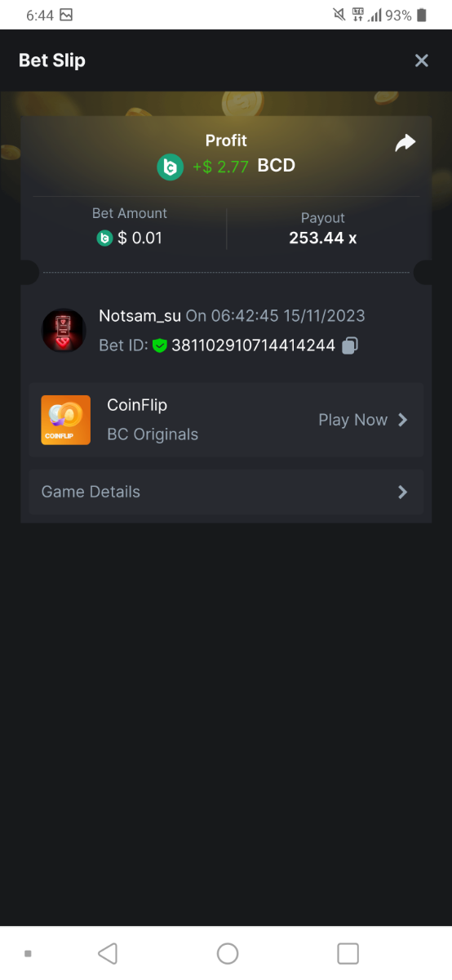This screenshot has width=452, height=980.
Task: Open recent apps square button
Action: (348, 953)
